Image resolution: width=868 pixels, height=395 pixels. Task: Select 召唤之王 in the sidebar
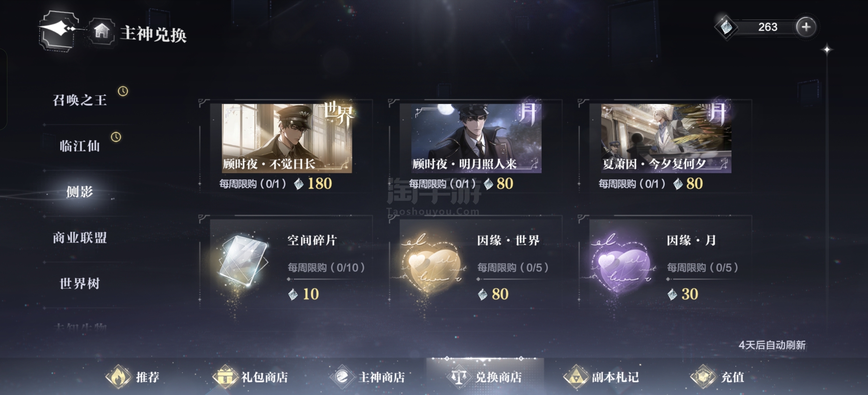[80, 100]
